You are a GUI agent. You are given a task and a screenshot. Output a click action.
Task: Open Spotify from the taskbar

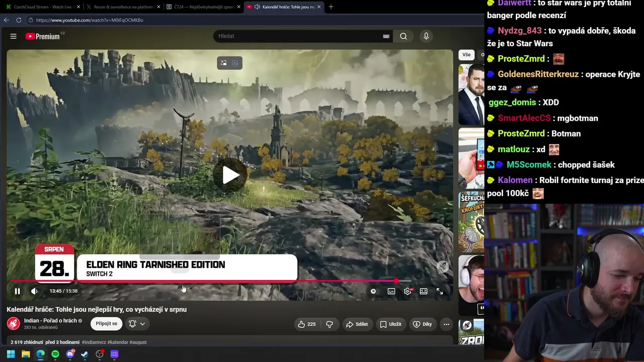click(55, 354)
